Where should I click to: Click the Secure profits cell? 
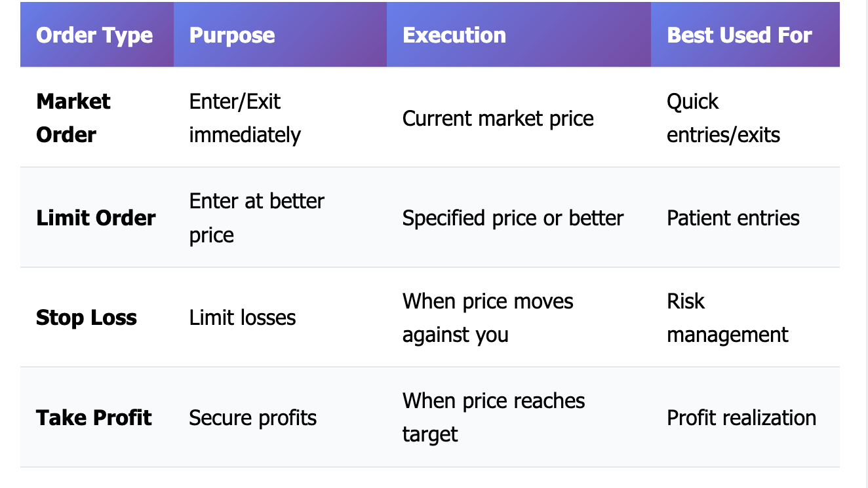(x=253, y=418)
